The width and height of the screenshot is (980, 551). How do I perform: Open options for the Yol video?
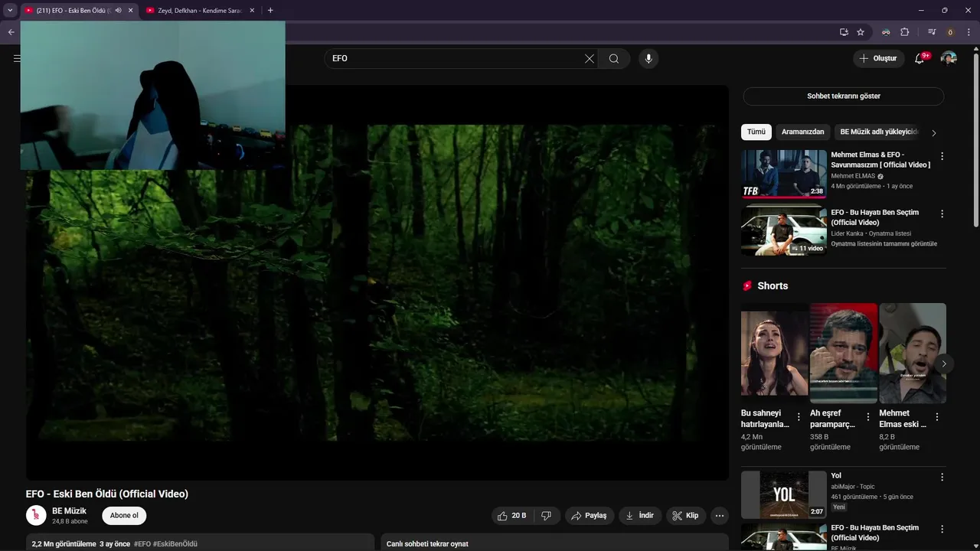click(942, 477)
